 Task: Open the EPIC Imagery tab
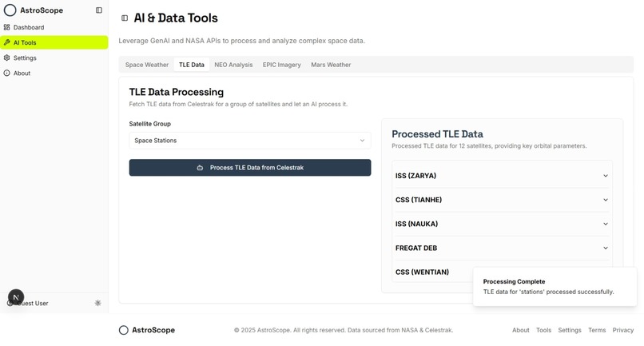tap(282, 65)
